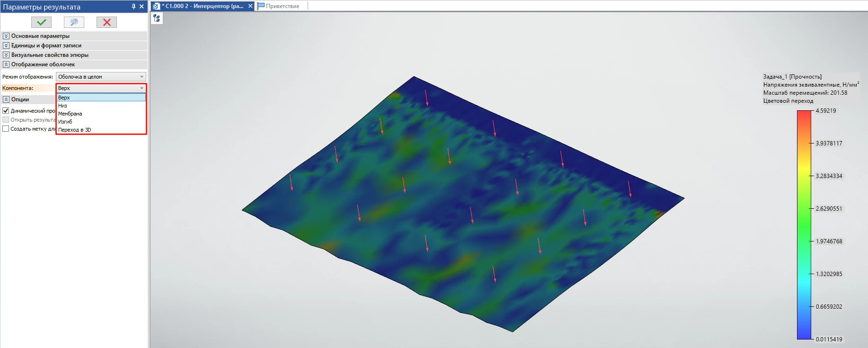Expand Единицы и формат записи section
Image resolution: width=868 pixels, height=348 pixels.
click(6, 45)
